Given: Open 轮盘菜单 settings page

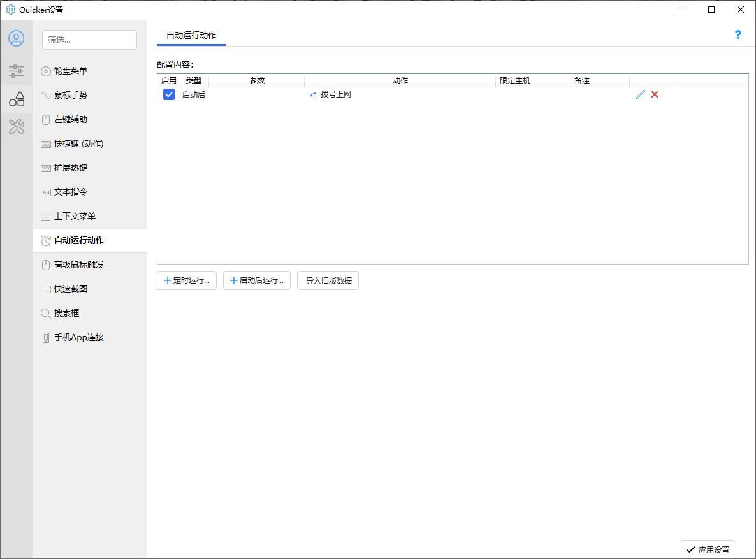Looking at the screenshot, I should point(70,71).
